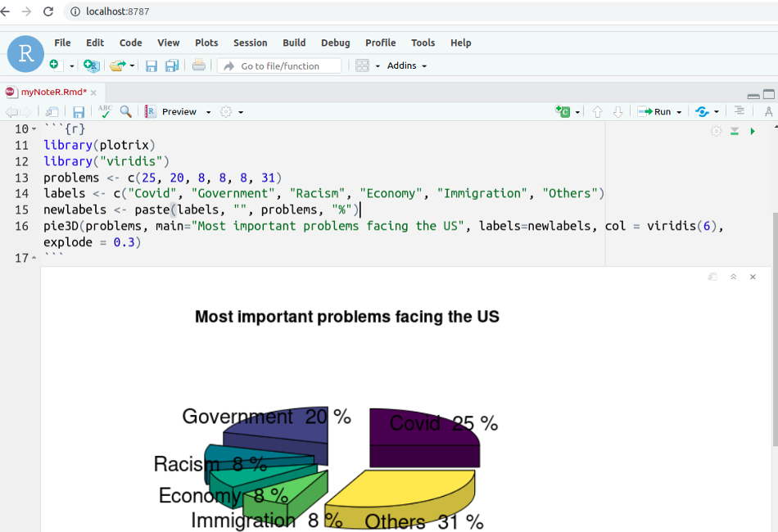Open the Addins dropdown menu
This screenshot has height=532, width=778.
tap(407, 65)
